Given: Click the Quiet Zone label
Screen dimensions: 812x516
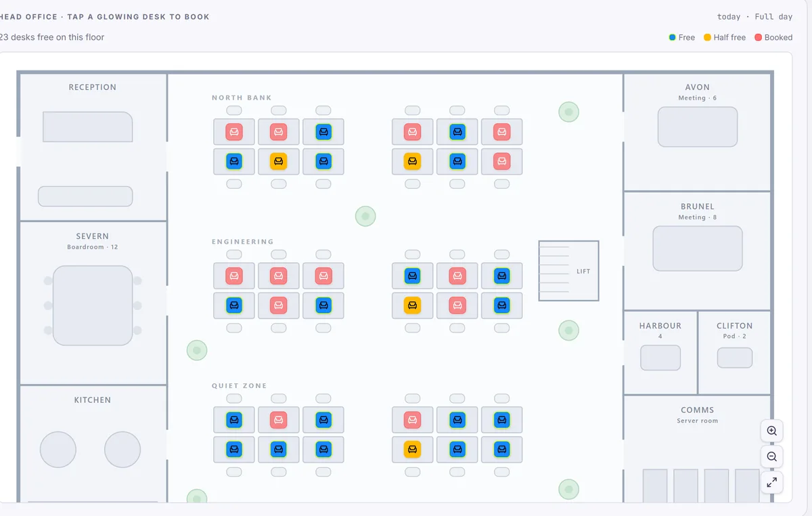Looking at the screenshot, I should click(x=240, y=386).
